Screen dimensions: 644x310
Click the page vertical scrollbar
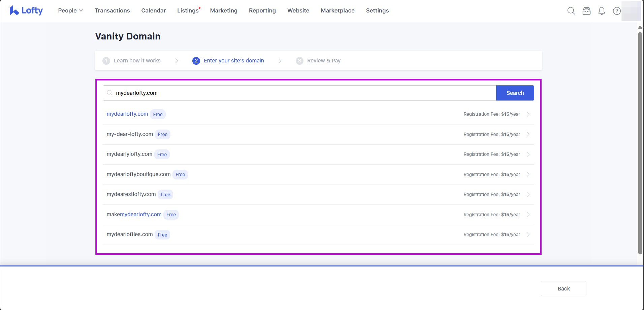tap(640, 142)
